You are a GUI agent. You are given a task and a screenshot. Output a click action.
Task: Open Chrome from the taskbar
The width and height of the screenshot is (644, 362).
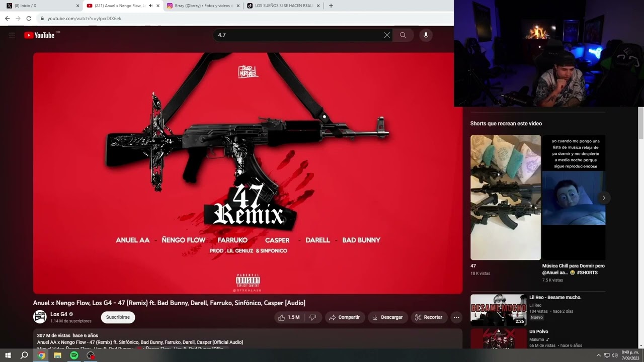click(x=41, y=355)
